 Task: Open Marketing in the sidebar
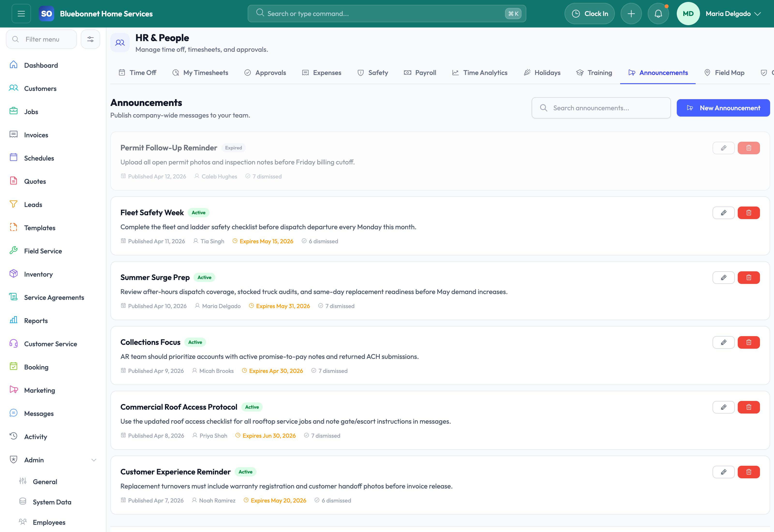pos(53,391)
